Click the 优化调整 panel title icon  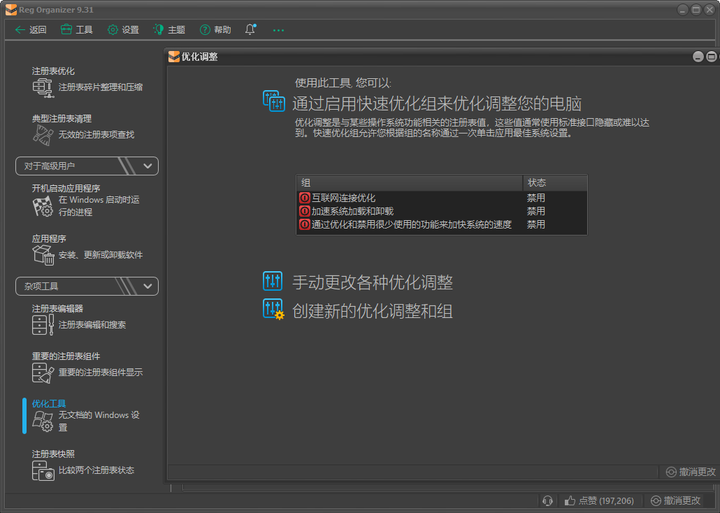(x=174, y=56)
